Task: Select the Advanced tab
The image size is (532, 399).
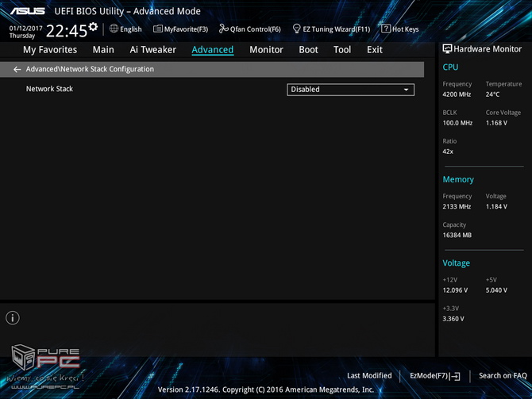Action: pyautogui.click(x=212, y=50)
